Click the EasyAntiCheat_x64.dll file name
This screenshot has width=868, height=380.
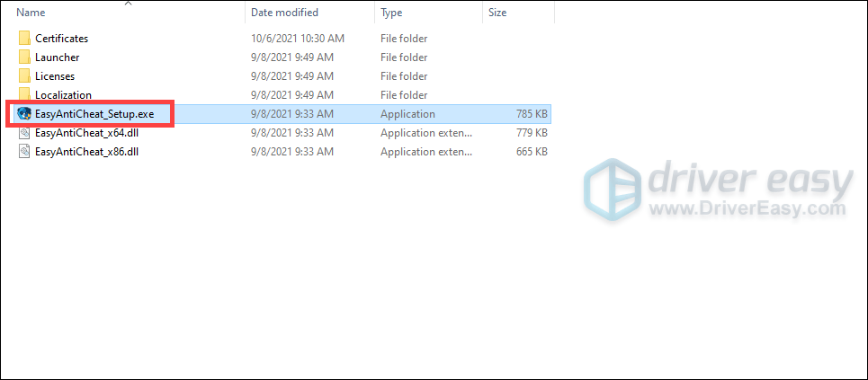[86, 133]
